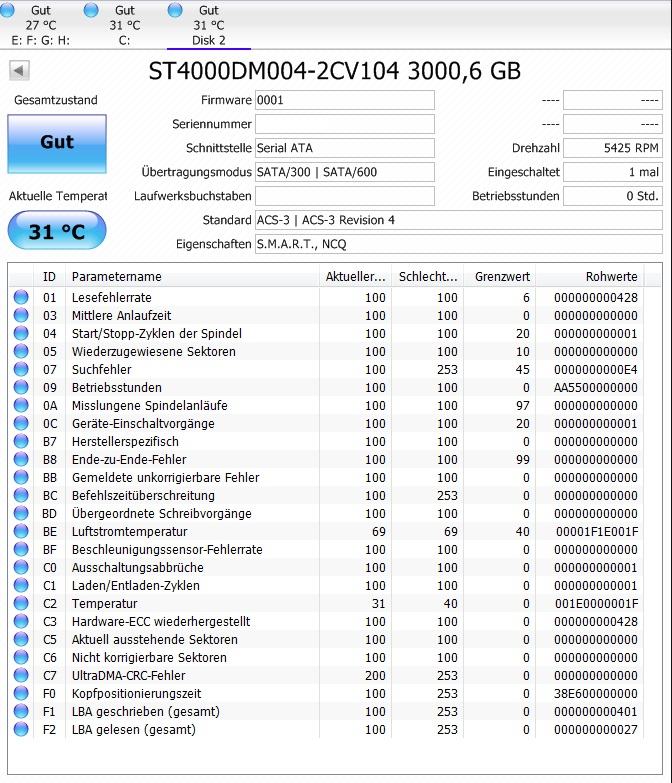Screen dimensions: 672x783
Task: Click the ID column header
Action: (x=49, y=276)
